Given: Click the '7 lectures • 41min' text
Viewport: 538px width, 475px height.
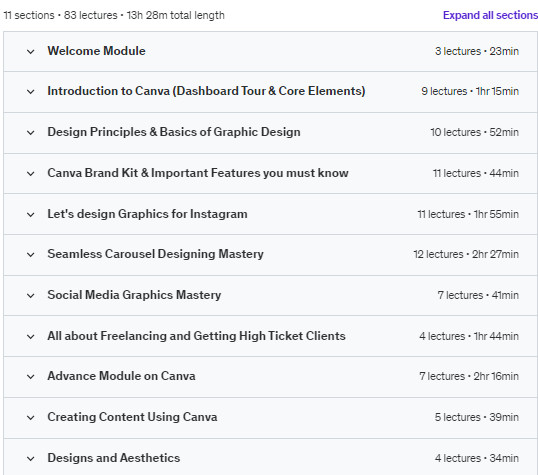Looking at the screenshot, I should (478, 296).
